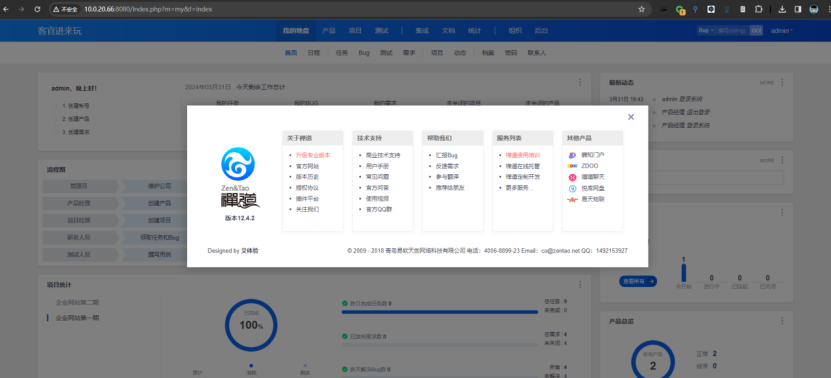Open the Bug sub-navigation tab
Screen dimensions: 831x378
pos(364,53)
